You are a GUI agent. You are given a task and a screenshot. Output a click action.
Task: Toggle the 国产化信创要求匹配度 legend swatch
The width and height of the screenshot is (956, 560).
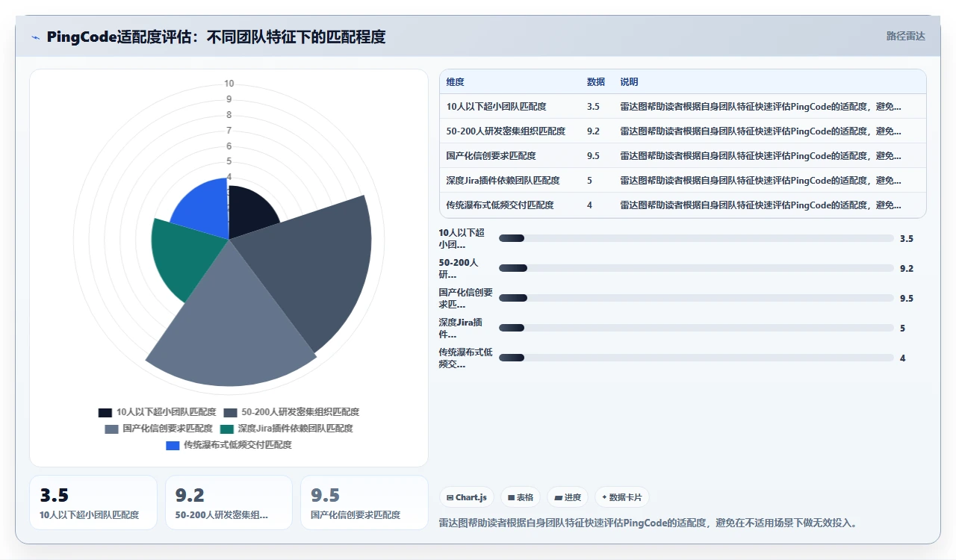tap(111, 429)
